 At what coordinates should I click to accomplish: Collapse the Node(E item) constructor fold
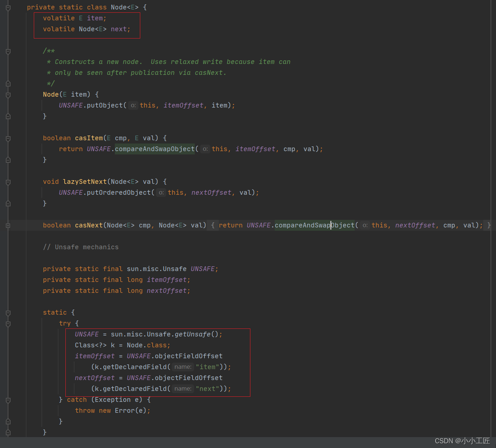point(8,95)
